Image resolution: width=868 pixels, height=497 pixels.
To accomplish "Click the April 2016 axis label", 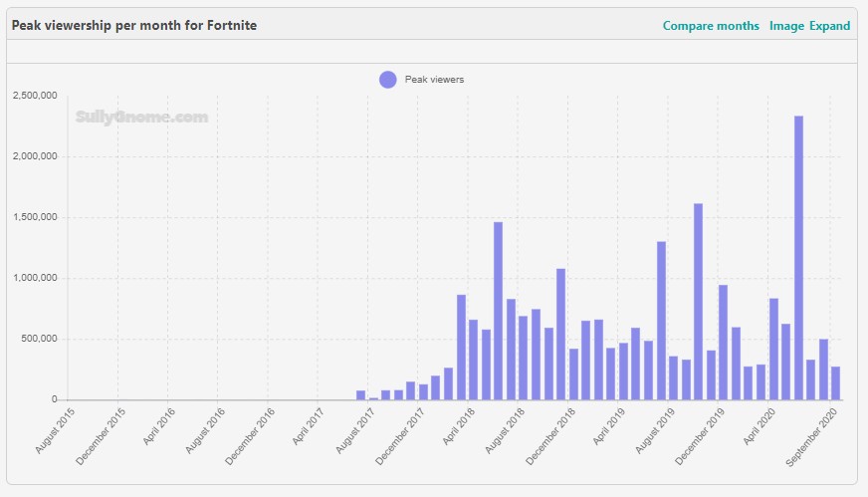I will click(159, 426).
